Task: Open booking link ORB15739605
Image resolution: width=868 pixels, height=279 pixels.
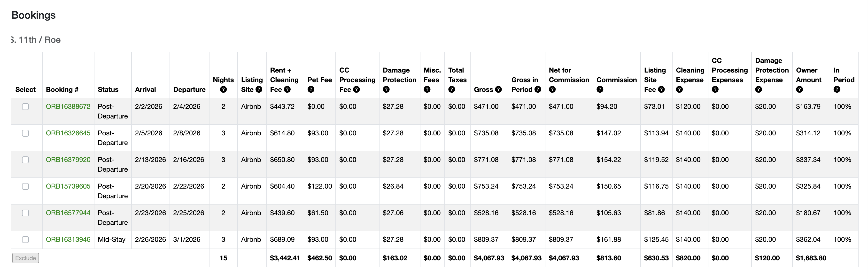Action: 68,186
